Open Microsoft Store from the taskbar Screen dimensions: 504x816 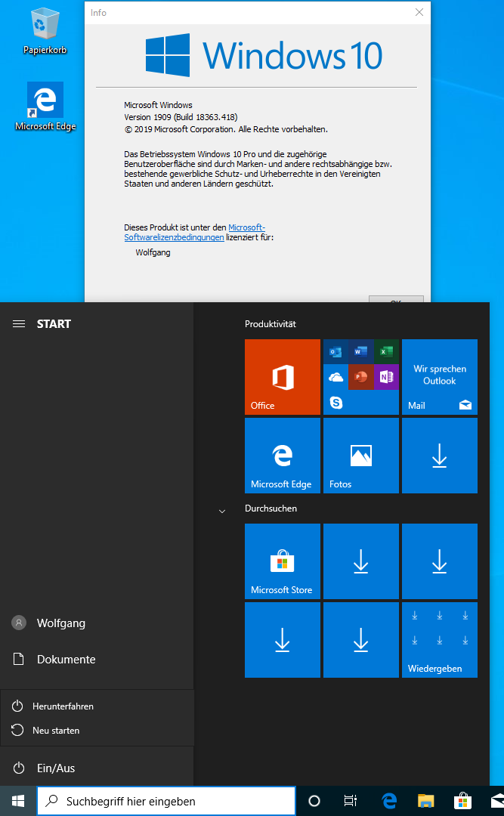coord(462,801)
